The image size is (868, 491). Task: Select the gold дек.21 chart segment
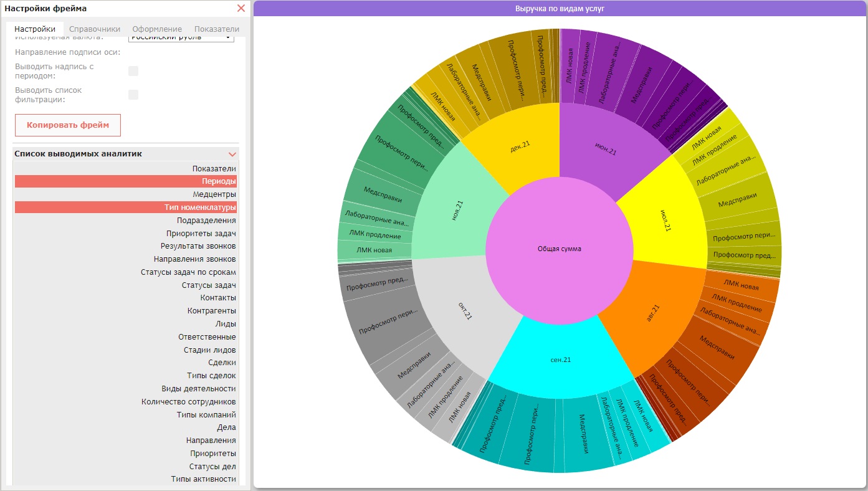click(520, 148)
